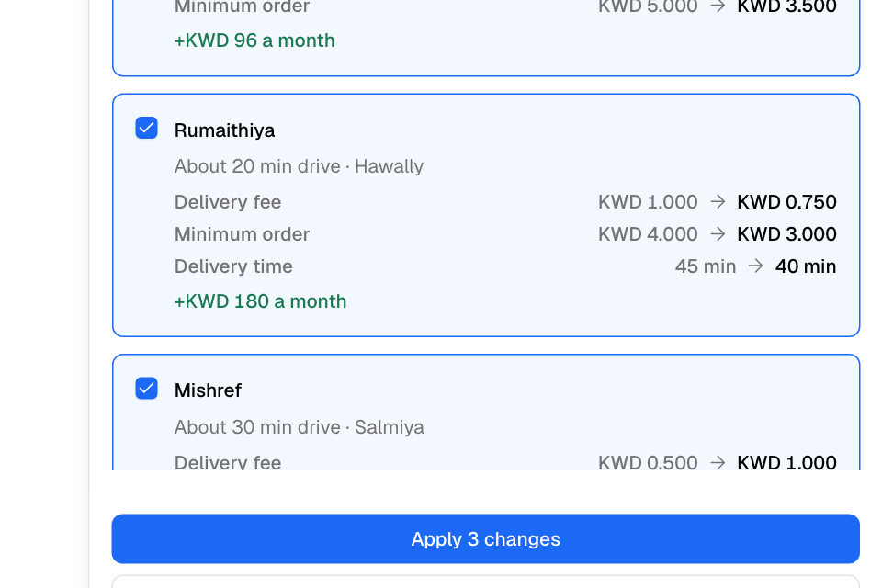The image size is (882, 588).
Task: Click the Apply 3 changes button
Action: click(x=485, y=538)
